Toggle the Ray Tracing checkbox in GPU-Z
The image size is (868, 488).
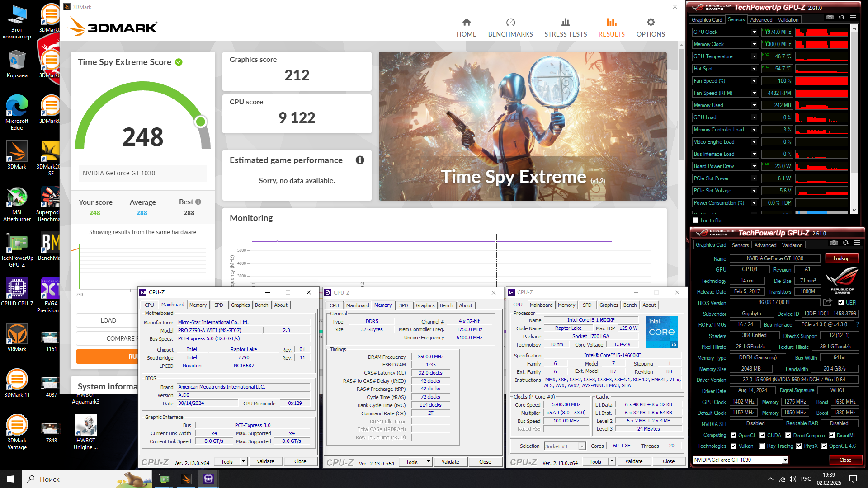click(762, 446)
